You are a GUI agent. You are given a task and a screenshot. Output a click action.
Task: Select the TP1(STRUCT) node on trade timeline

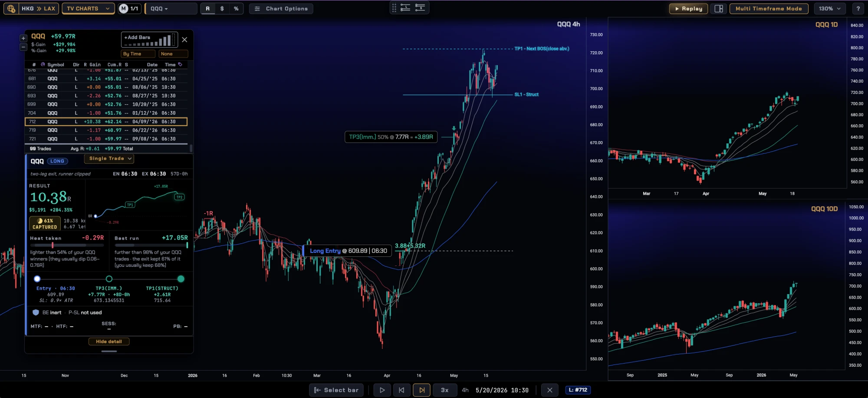(181, 279)
